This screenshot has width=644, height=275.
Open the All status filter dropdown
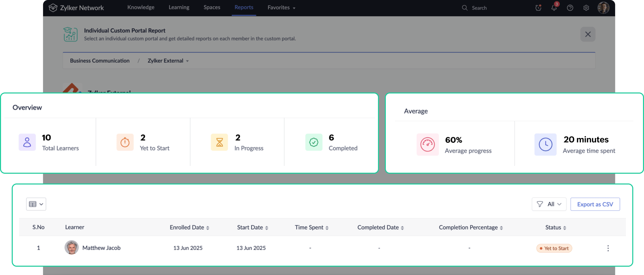click(549, 204)
